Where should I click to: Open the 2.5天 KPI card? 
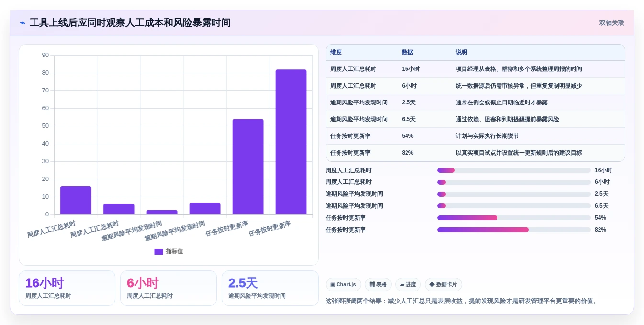[x=270, y=288]
